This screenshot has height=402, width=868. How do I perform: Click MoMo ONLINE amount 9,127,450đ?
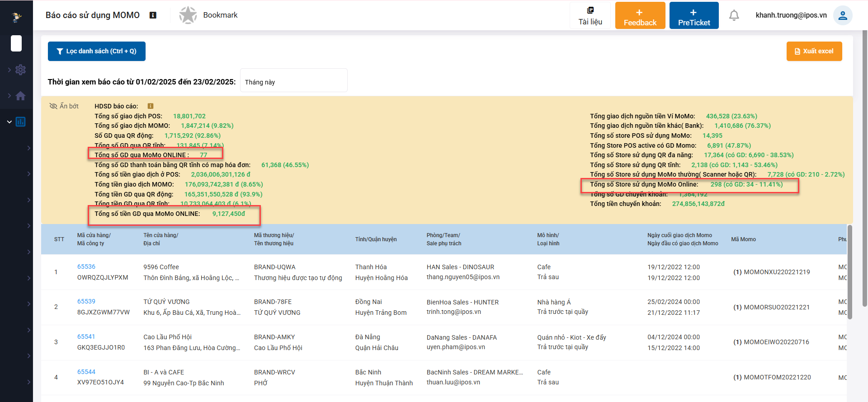[229, 214]
